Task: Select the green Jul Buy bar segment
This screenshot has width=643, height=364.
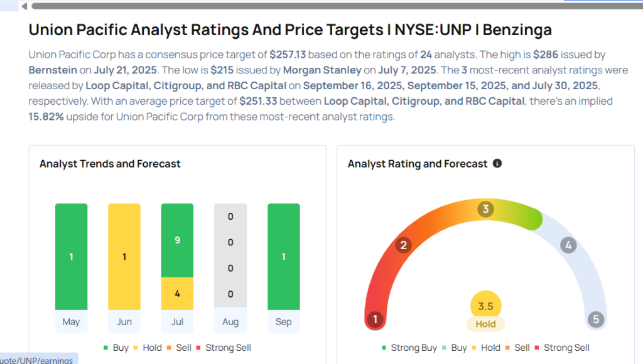Action: [178, 240]
